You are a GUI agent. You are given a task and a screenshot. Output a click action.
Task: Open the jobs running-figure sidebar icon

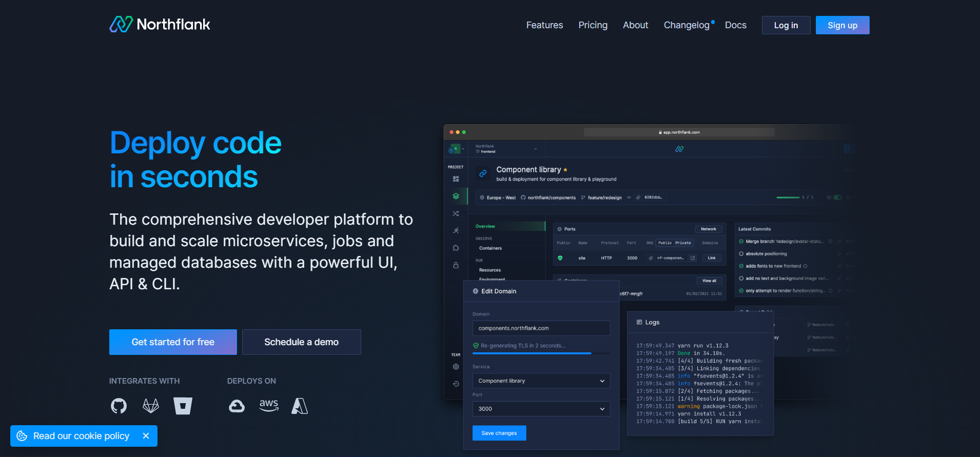click(456, 231)
